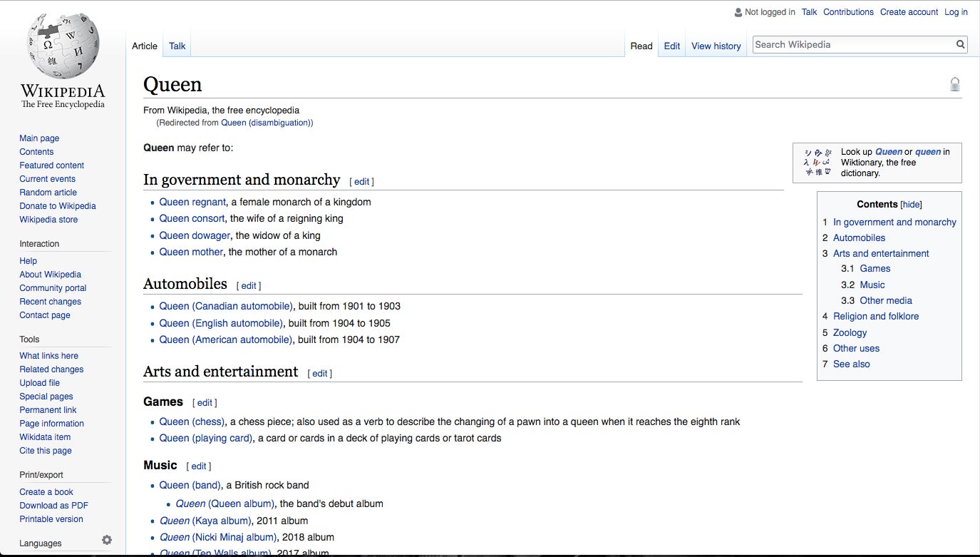The image size is (980, 557).
Task: Open the Create account link
Action: (909, 12)
